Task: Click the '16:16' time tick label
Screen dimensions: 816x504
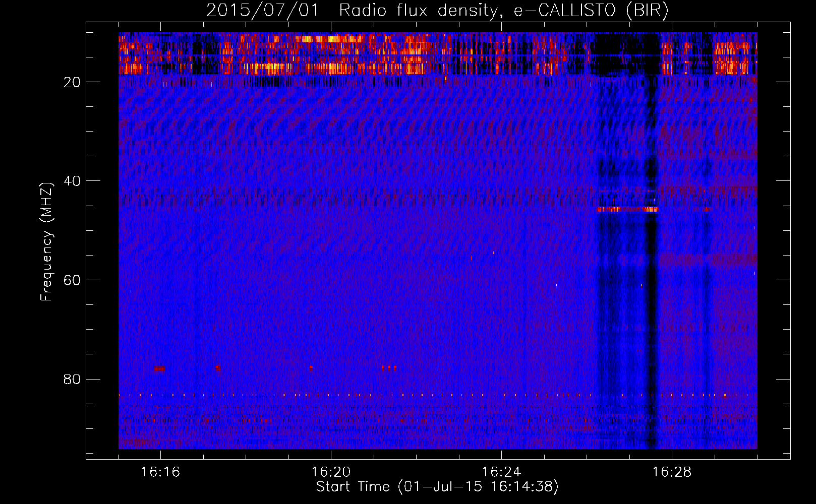Action: (x=160, y=472)
